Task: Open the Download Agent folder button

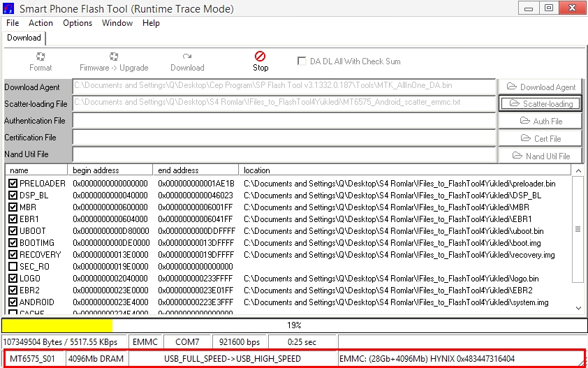Action: (540, 87)
